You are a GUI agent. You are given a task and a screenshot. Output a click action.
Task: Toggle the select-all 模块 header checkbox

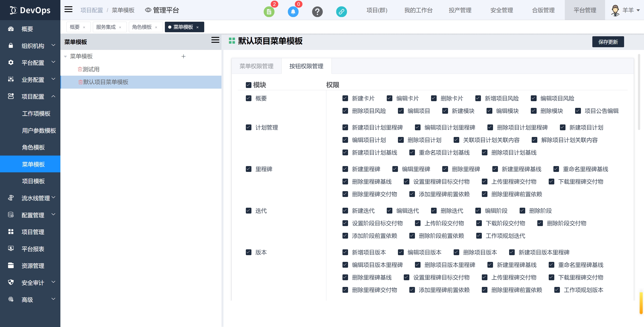[249, 85]
